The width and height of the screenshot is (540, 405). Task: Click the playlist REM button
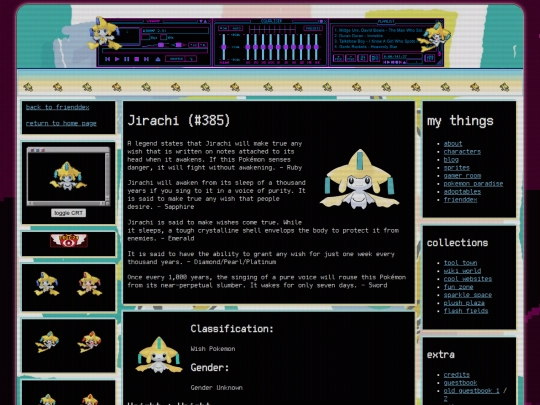[351, 58]
